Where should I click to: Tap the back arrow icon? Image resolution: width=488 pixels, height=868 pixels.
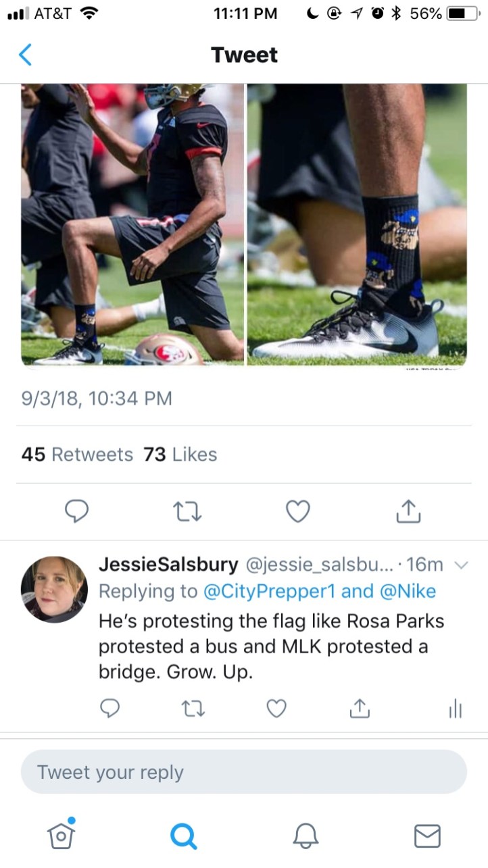pyautogui.click(x=25, y=55)
